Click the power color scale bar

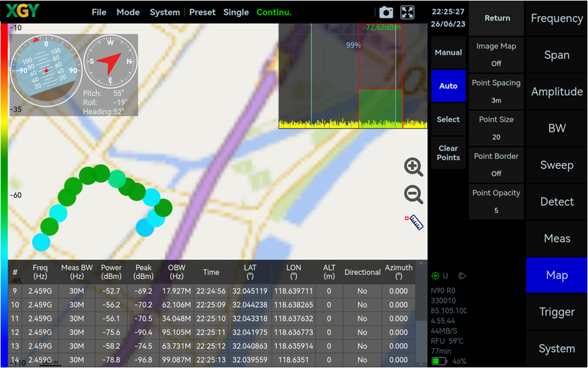point(4,195)
